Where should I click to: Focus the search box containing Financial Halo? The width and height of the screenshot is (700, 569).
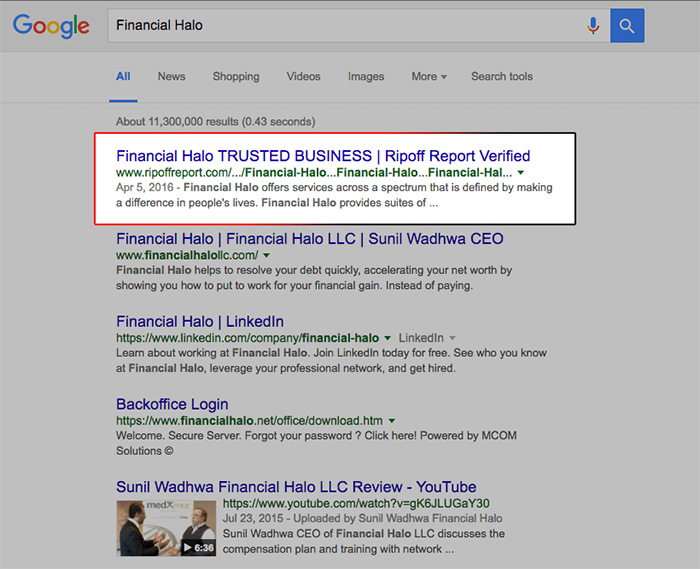click(x=358, y=25)
